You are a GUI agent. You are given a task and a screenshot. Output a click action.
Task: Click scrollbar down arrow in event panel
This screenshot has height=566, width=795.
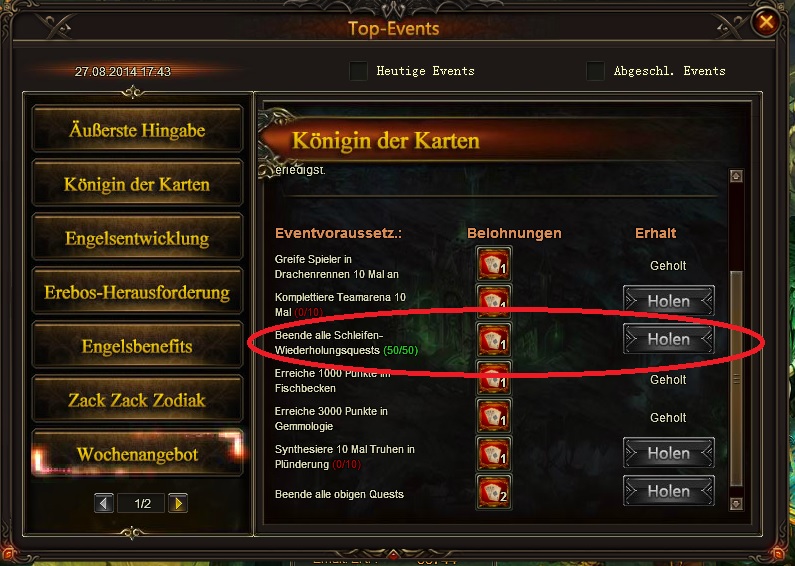tap(736, 504)
